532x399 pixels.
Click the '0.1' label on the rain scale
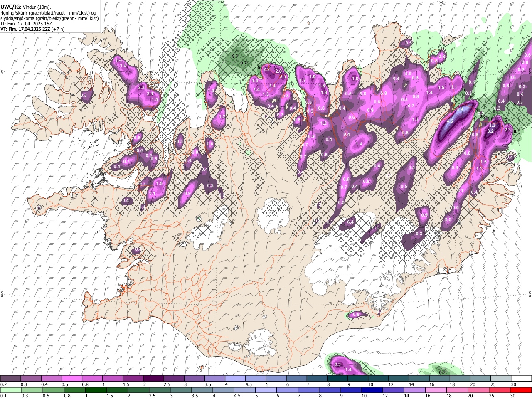point(4,396)
